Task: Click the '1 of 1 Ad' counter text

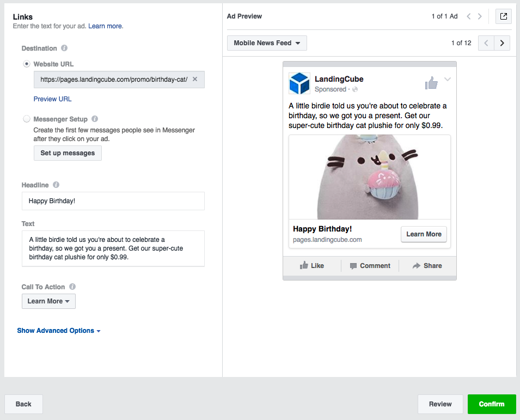Action: [444, 16]
